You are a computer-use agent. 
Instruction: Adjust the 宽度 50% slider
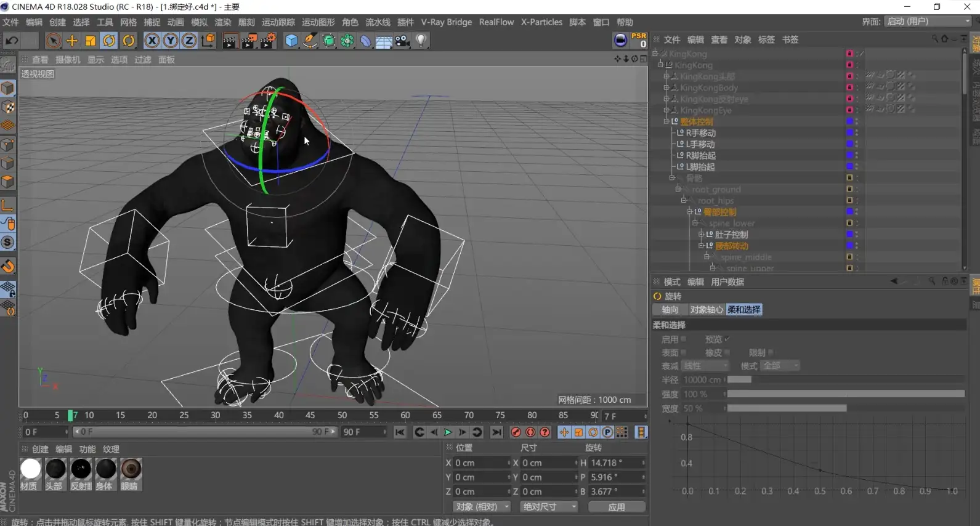tap(845, 408)
